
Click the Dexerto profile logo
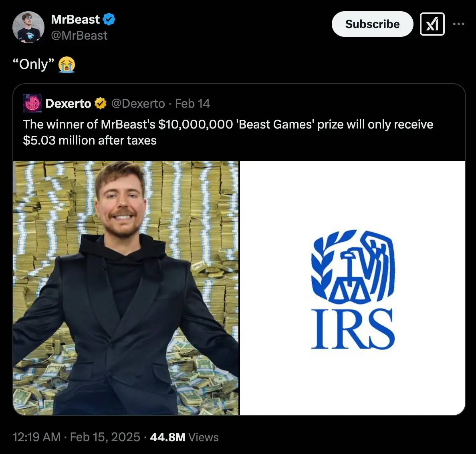(32, 103)
